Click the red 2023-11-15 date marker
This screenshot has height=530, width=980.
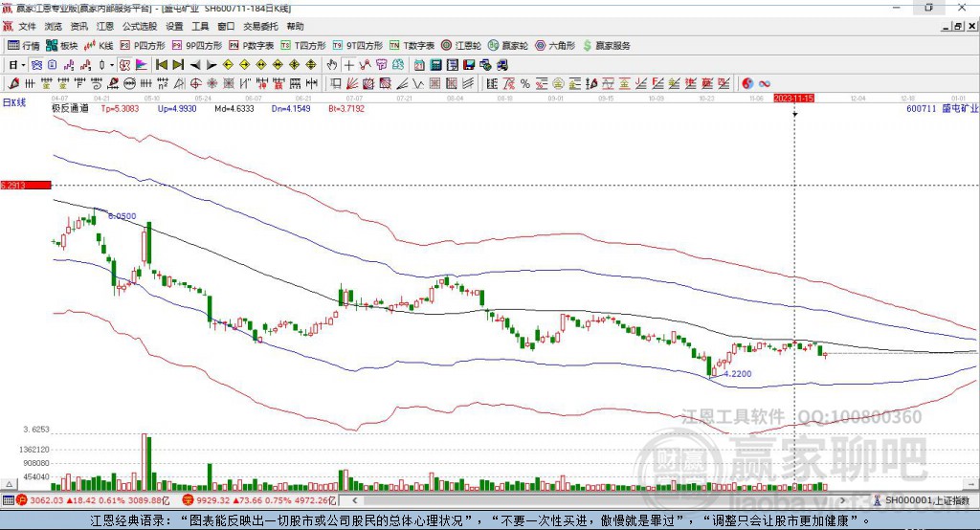point(793,99)
